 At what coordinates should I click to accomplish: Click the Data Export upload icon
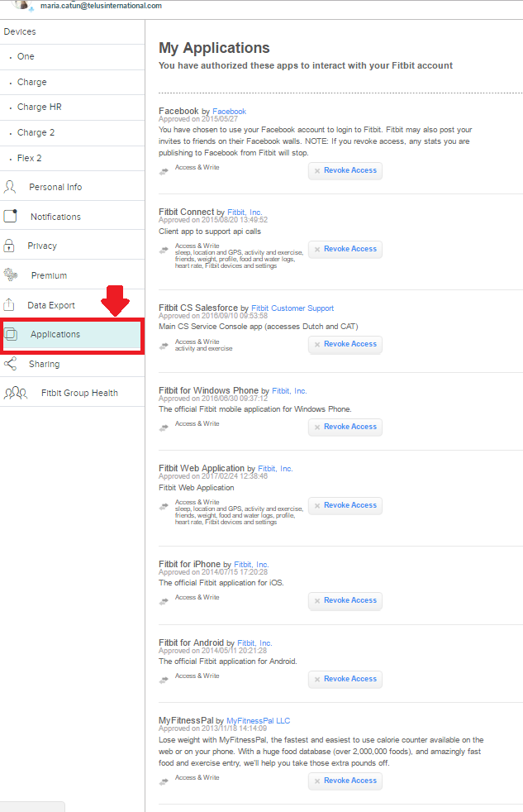coord(9,304)
